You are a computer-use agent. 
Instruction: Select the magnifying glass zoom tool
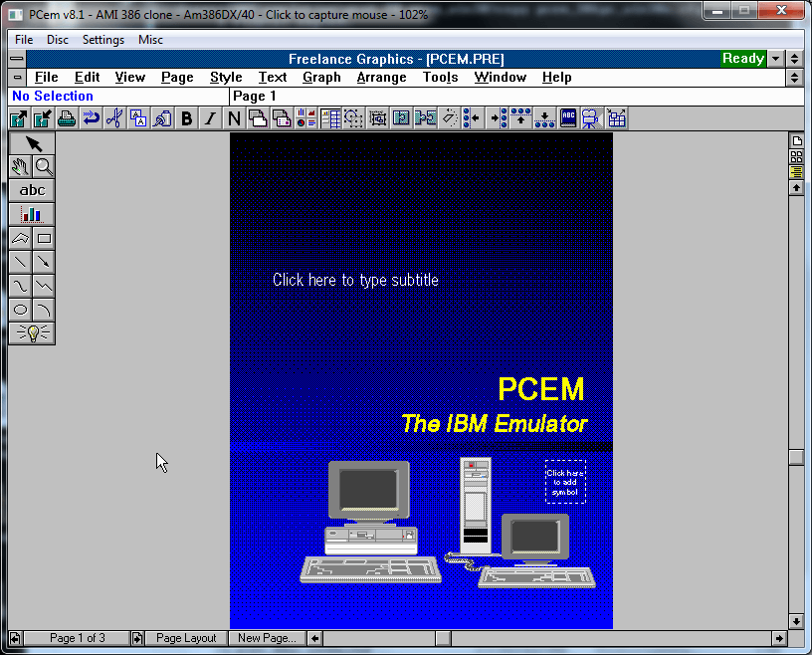pyautogui.click(x=44, y=167)
